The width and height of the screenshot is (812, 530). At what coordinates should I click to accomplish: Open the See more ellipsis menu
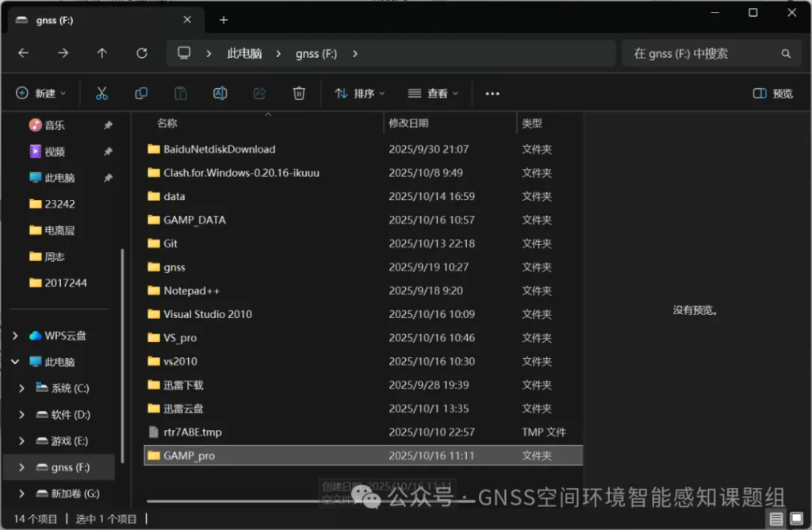pos(492,94)
